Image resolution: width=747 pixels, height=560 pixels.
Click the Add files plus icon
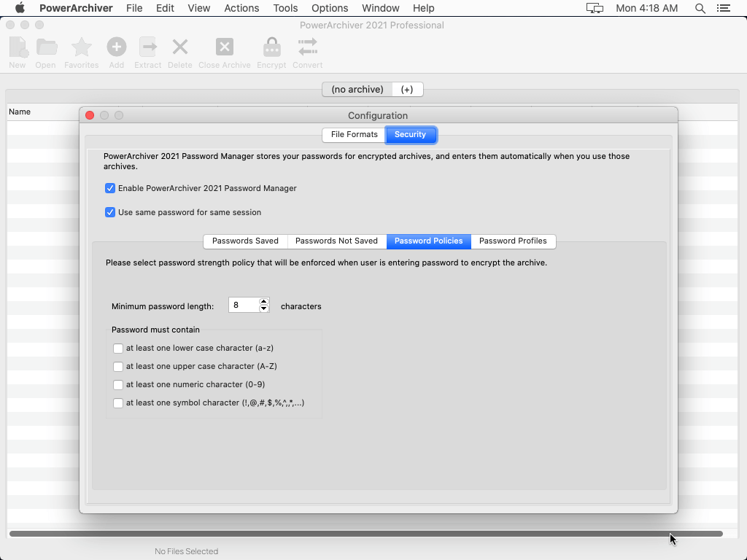point(116,47)
